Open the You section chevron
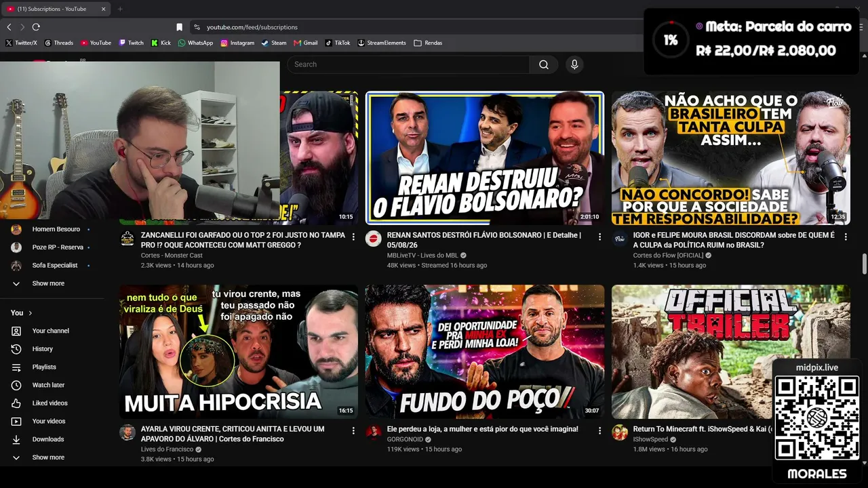 point(30,313)
